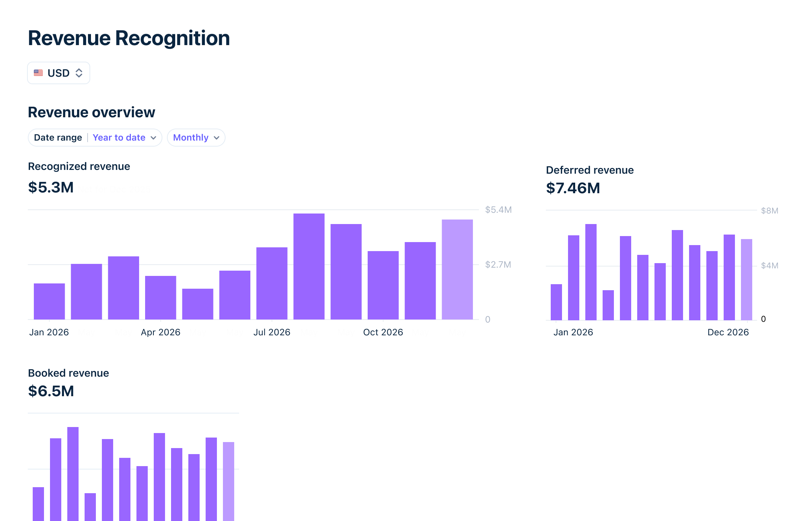Click the US flag icon in currency selector

click(x=39, y=73)
